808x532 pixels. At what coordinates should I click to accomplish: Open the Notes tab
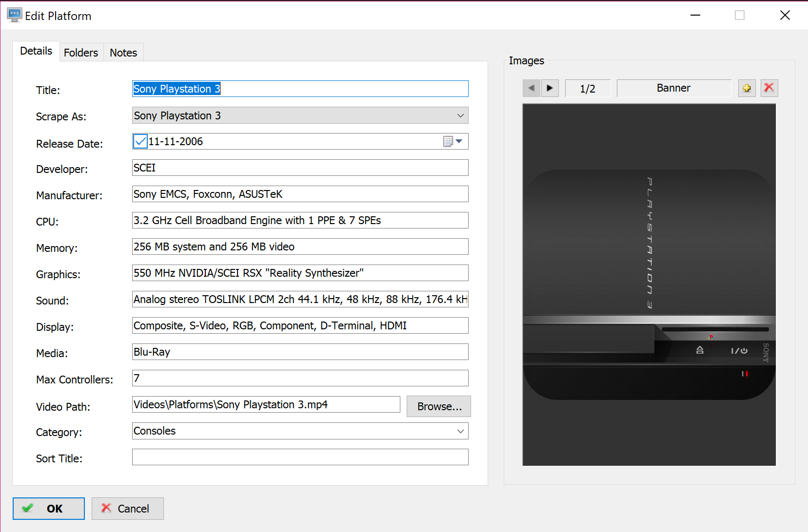point(123,53)
